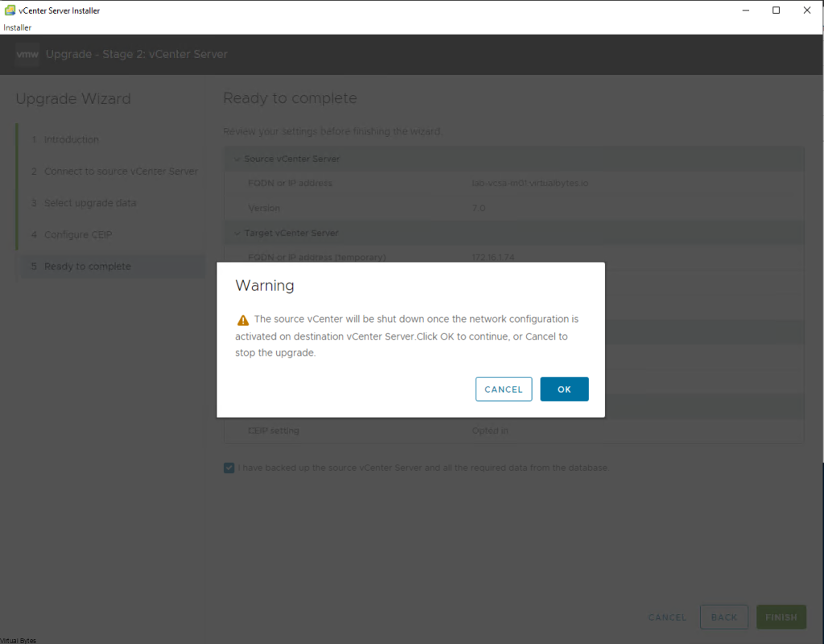Collapse the Source vCenter Server section
Screen dimensions: 824x644
click(x=237, y=159)
